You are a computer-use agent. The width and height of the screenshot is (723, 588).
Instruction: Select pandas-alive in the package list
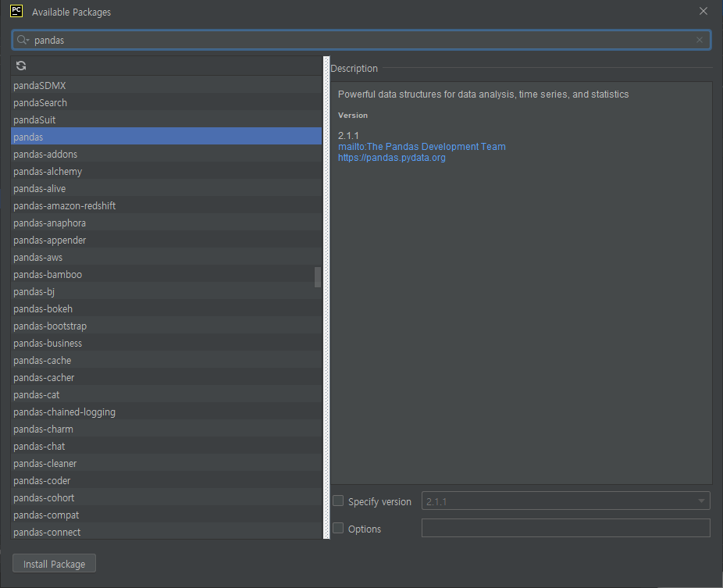[166, 189]
